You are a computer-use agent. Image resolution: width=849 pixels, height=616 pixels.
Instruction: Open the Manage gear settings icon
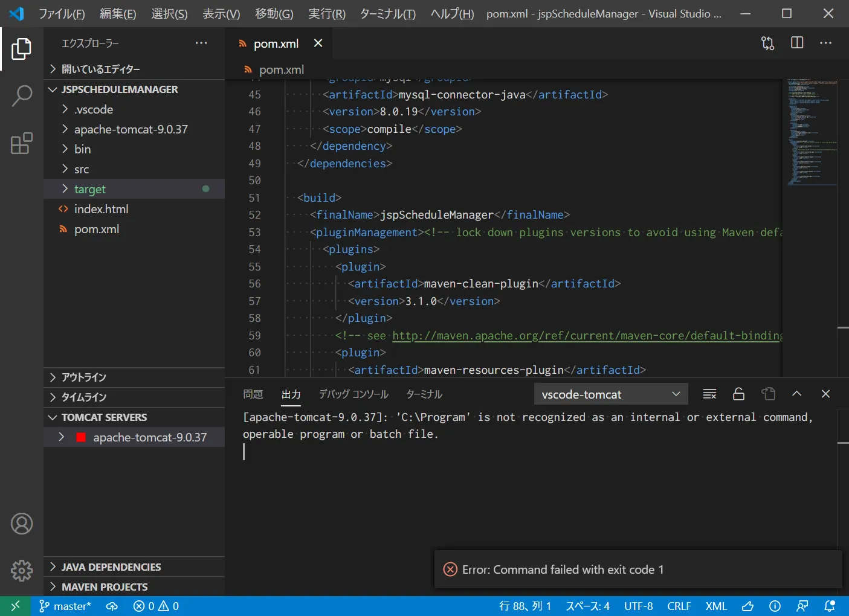pos(22,570)
